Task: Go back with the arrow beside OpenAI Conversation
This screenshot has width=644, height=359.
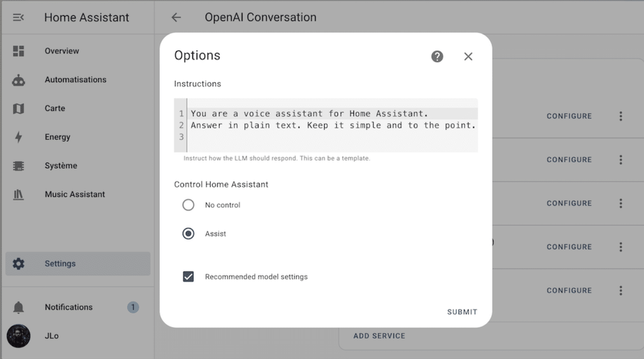Action: coord(176,17)
